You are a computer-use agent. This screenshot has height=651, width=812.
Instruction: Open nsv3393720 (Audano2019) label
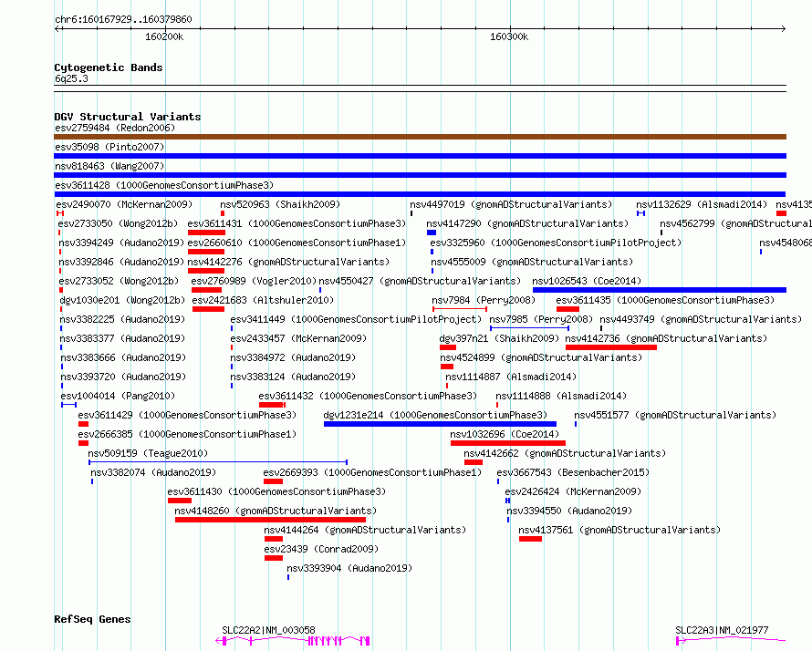pos(123,377)
